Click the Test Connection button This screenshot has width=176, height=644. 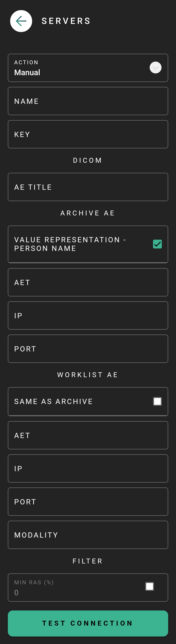click(x=88, y=623)
